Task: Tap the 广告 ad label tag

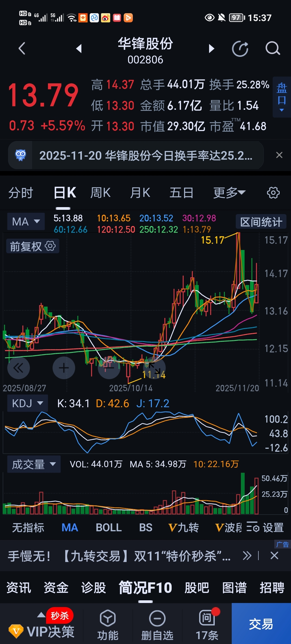Action: (282, 544)
